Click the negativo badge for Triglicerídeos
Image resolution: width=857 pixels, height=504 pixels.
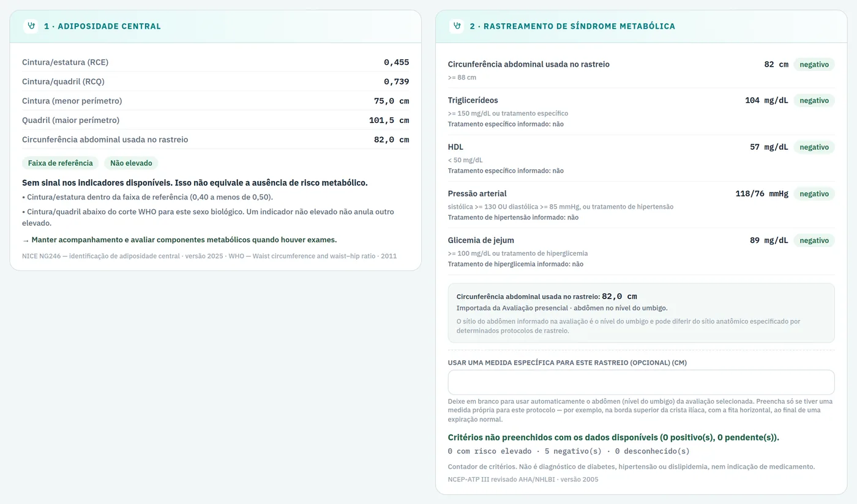[x=814, y=100]
